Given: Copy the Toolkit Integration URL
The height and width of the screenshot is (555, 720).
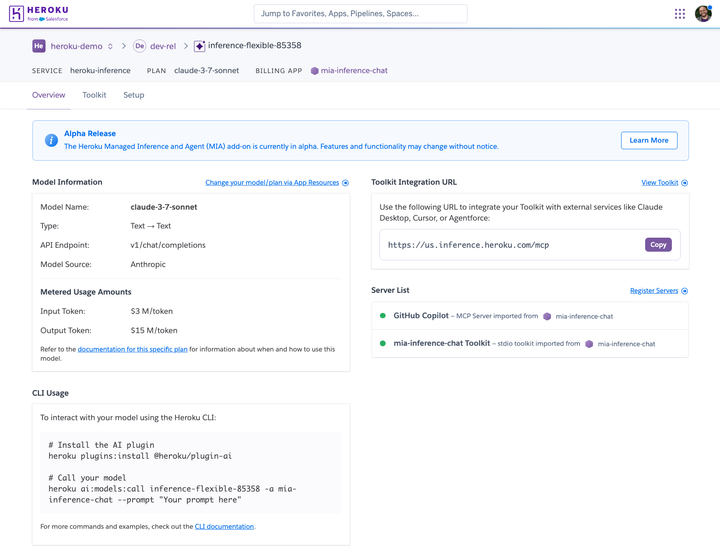Looking at the screenshot, I should [658, 245].
